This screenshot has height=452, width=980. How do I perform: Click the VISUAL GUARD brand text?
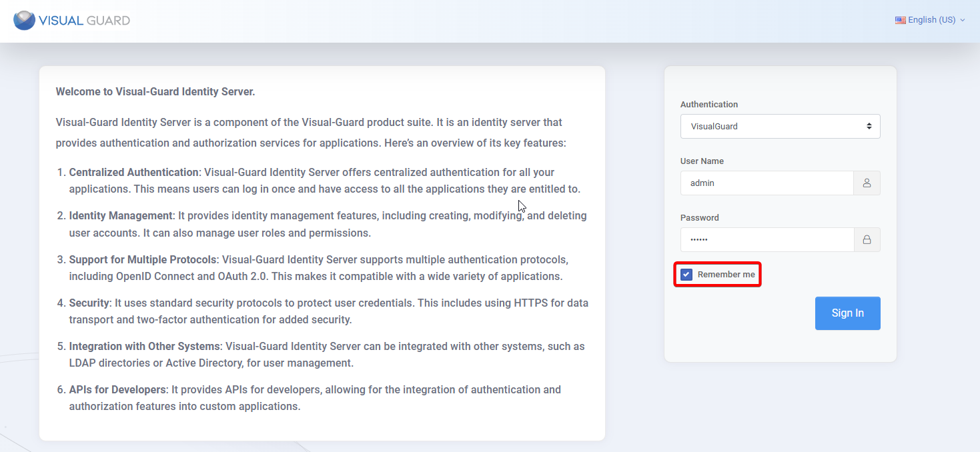84,21
